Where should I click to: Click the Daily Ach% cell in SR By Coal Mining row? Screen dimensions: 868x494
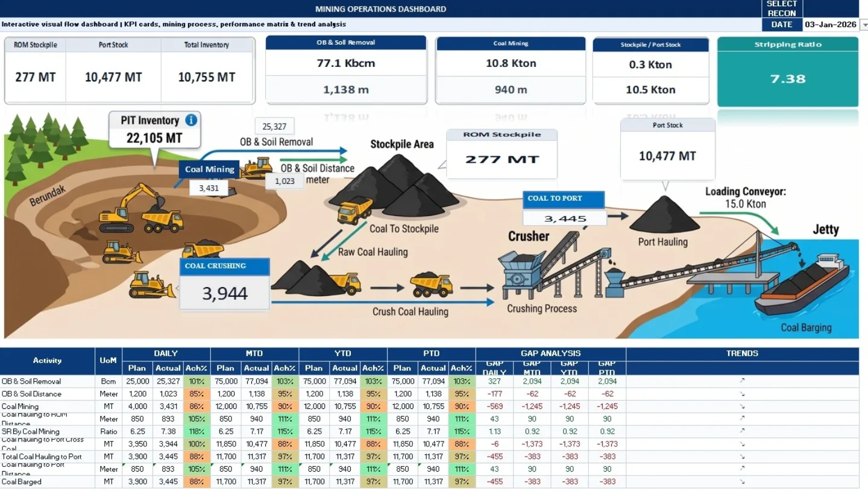(x=197, y=431)
